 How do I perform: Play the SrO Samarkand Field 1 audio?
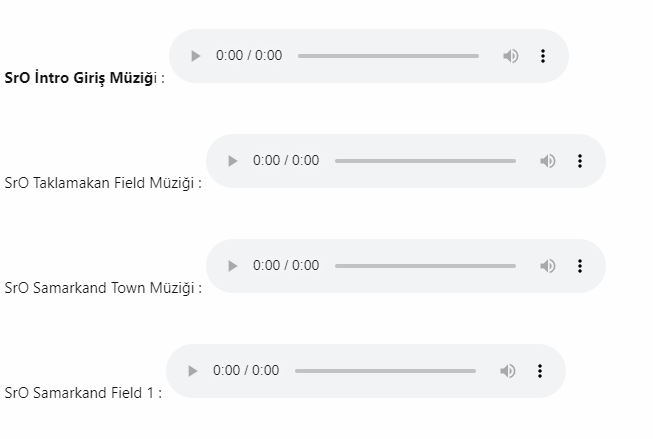click(192, 371)
